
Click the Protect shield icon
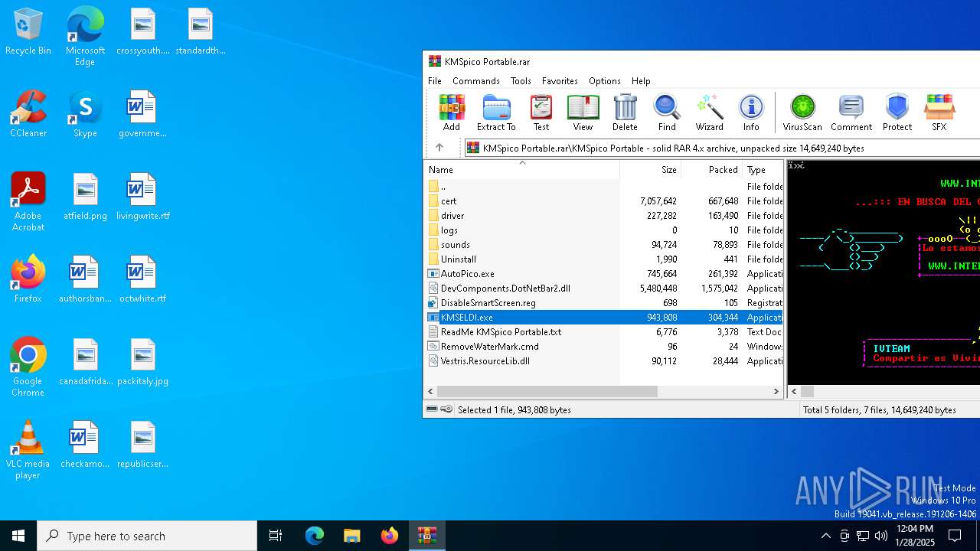897,112
